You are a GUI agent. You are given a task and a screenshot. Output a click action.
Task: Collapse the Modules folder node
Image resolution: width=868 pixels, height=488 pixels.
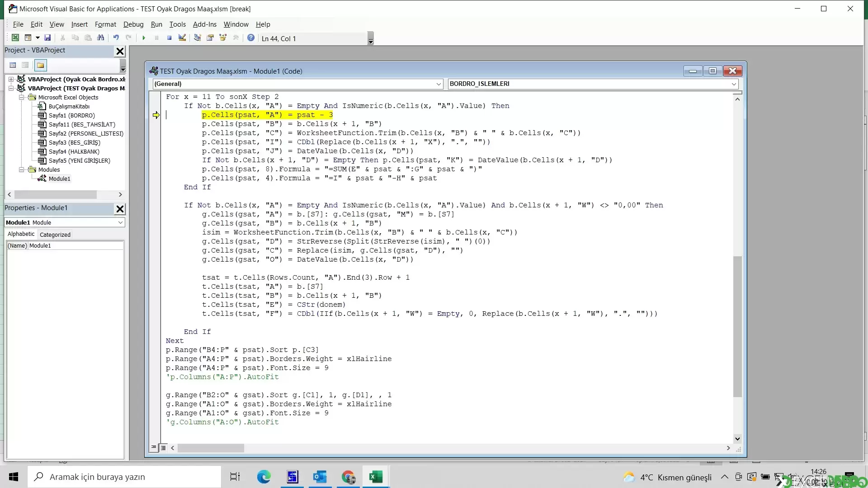21,169
